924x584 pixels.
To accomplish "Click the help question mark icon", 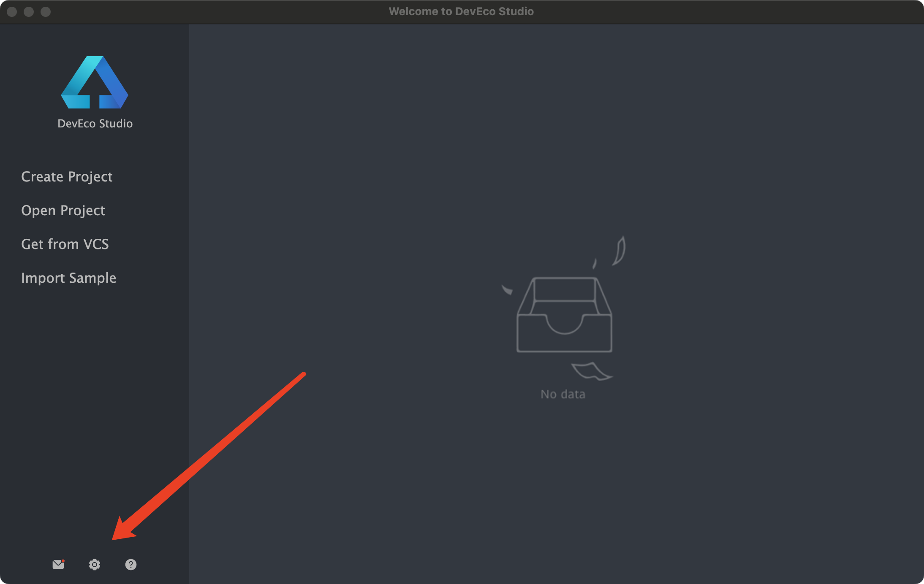I will pos(131,565).
